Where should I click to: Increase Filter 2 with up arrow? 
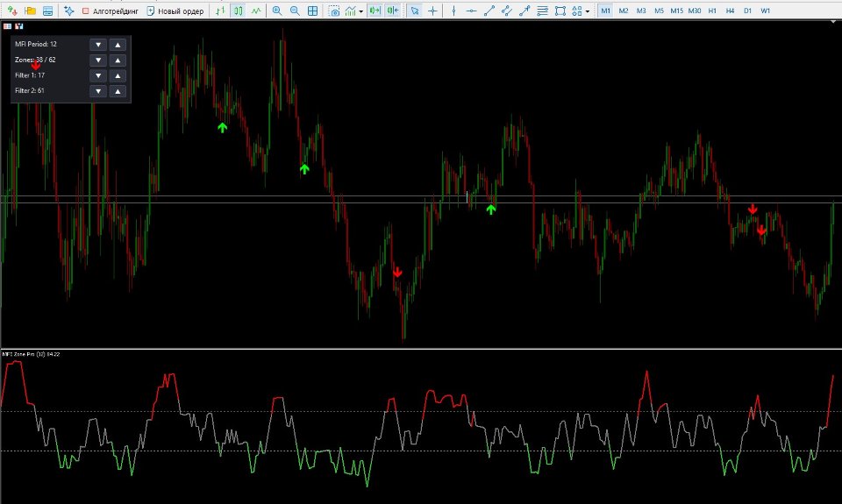pyautogui.click(x=118, y=91)
